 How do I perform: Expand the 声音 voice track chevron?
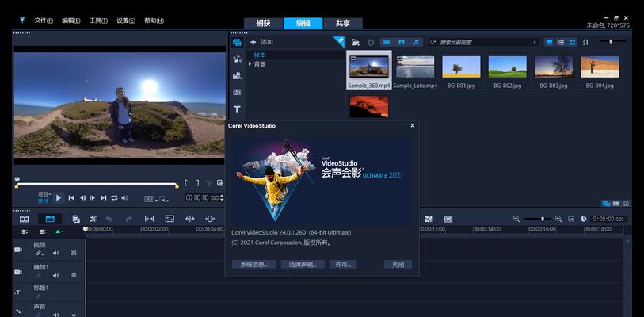tap(74, 315)
